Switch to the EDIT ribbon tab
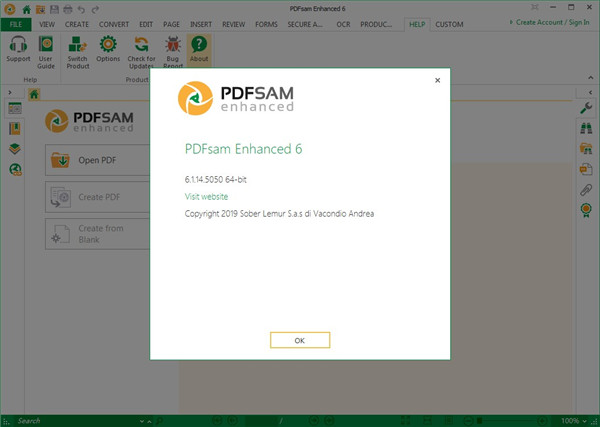The width and height of the screenshot is (600, 427). point(146,24)
